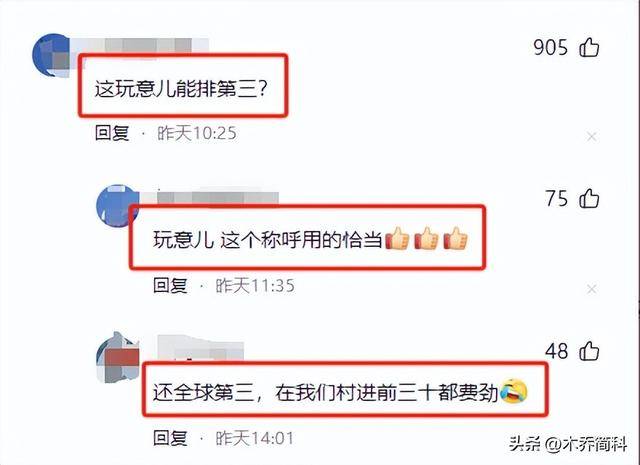Select the comment text 这玩意儿能排第三?
This screenshot has height=465, width=640.
pos(181,89)
